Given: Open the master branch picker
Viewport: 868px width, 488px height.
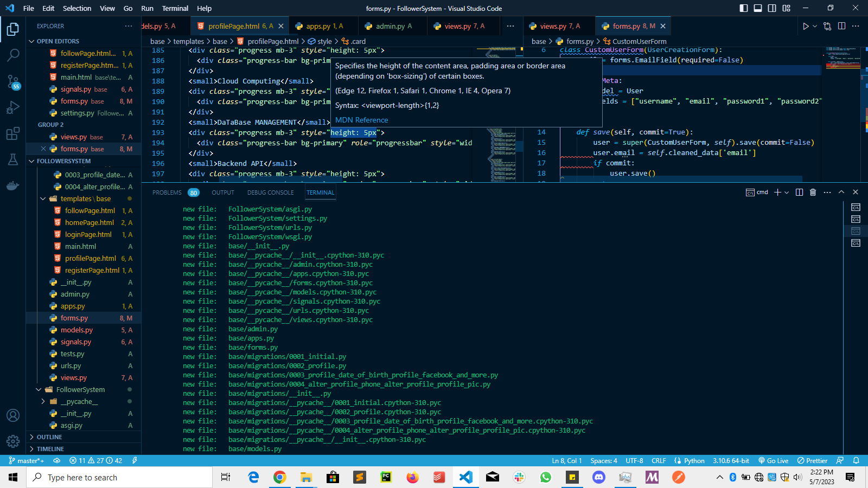Looking at the screenshot, I should (x=27, y=460).
